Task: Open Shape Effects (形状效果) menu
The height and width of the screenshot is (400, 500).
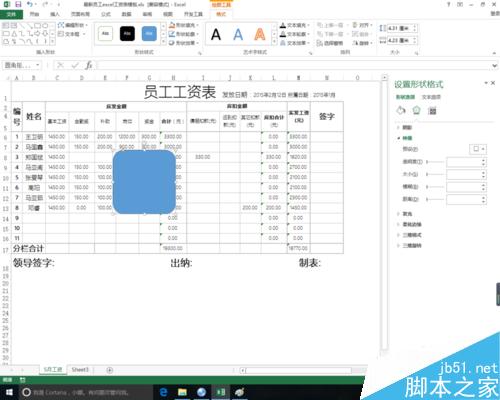Action: point(184,43)
